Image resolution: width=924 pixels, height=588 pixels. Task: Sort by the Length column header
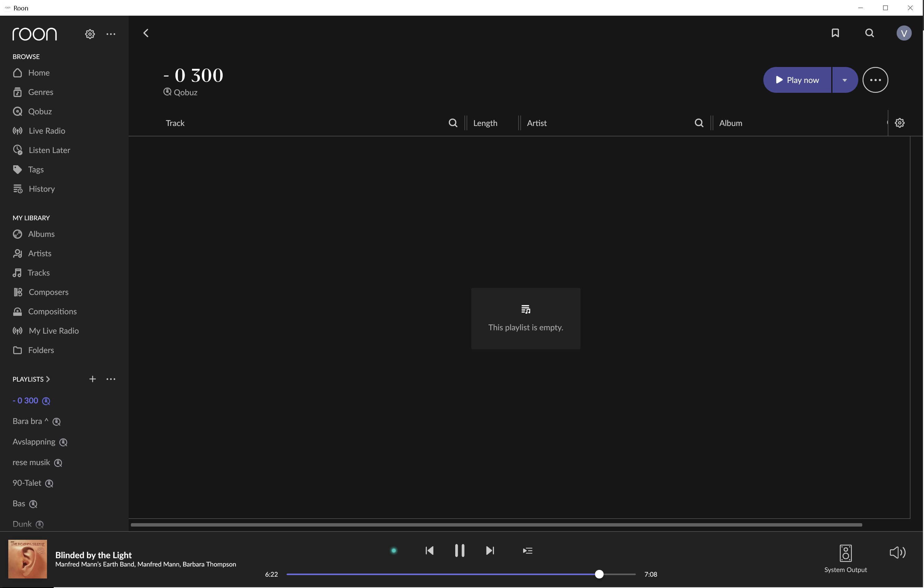tap(485, 123)
